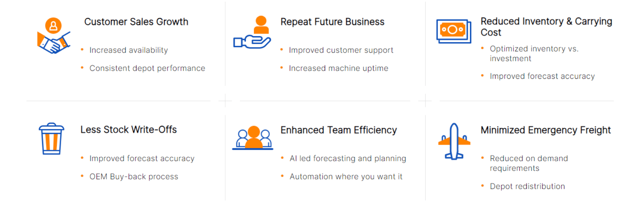Select the Repeat Future Business heading
The width and height of the screenshot is (644, 207).
click(332, 22)
